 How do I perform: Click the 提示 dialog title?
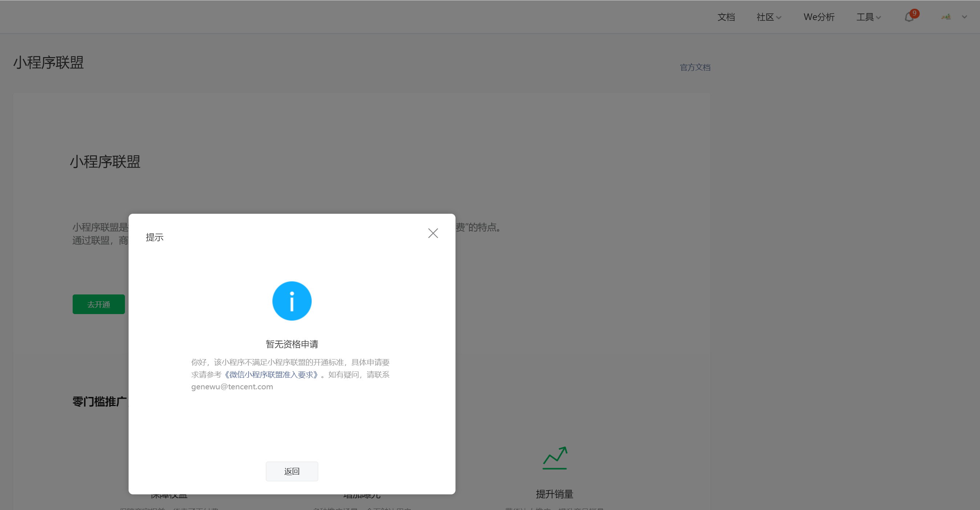[x=154, y=237]
